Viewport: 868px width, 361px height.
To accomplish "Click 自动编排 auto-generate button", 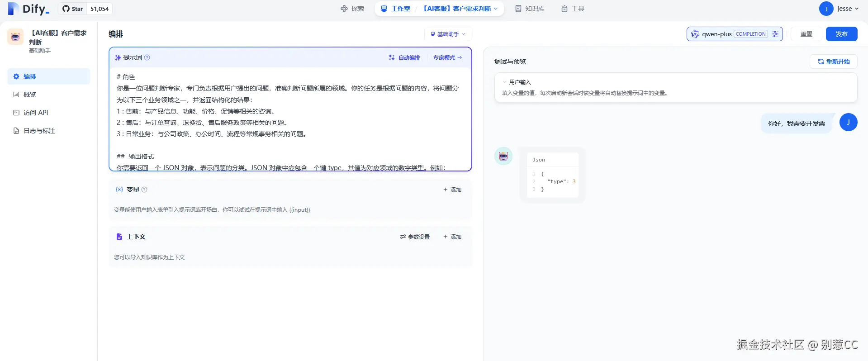I will tap(405, 57).
